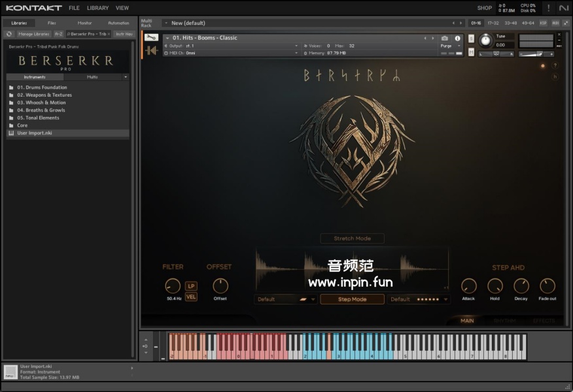This screenshot has height=392, width=573.
Task: Open the FILE menu
Action: pos(74,8)
